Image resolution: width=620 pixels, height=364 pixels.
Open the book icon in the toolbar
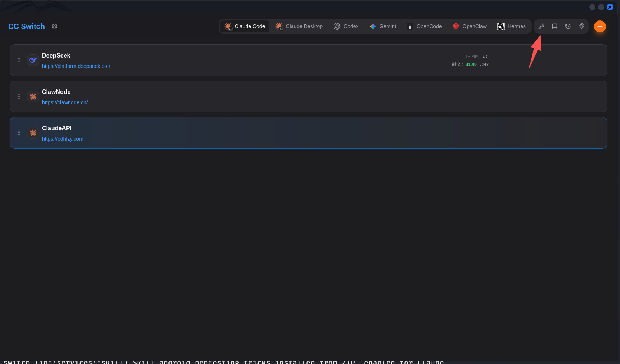(x=555, y=26)
